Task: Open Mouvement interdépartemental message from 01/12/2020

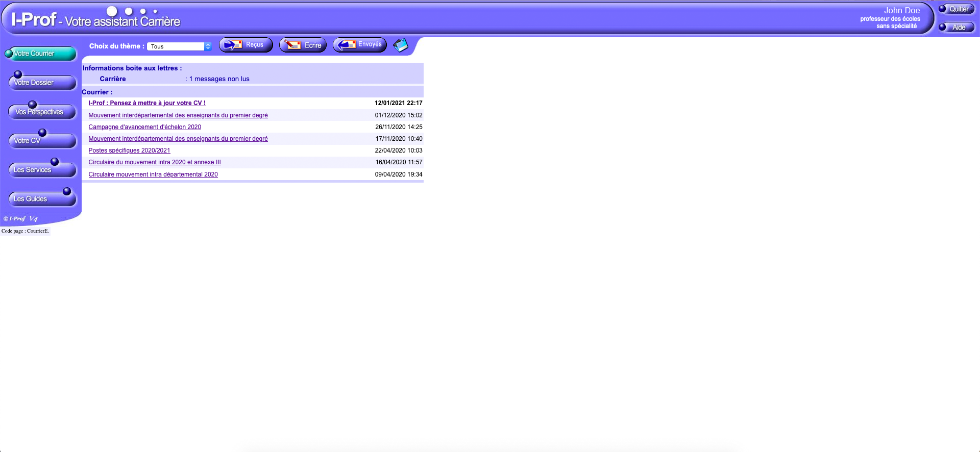Action: point(178,115)
